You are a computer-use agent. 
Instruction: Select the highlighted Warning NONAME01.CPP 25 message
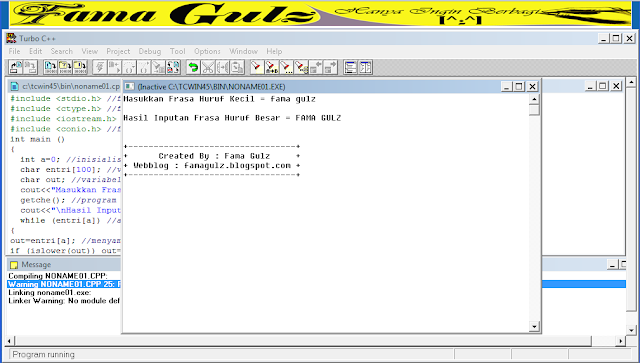pos(64,284)
